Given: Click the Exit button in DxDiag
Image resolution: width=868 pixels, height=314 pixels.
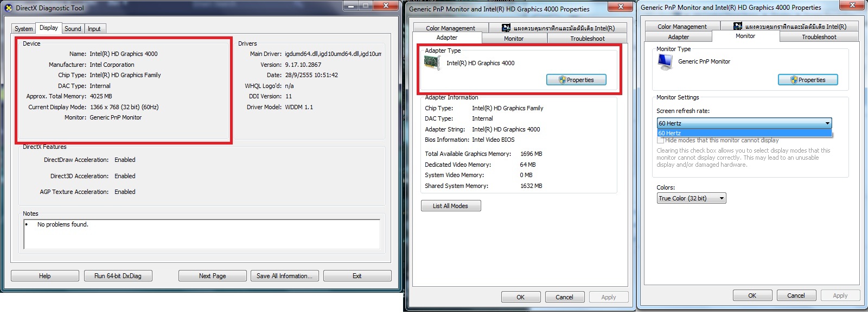Looking at the screenshot, I should point(357,276).
